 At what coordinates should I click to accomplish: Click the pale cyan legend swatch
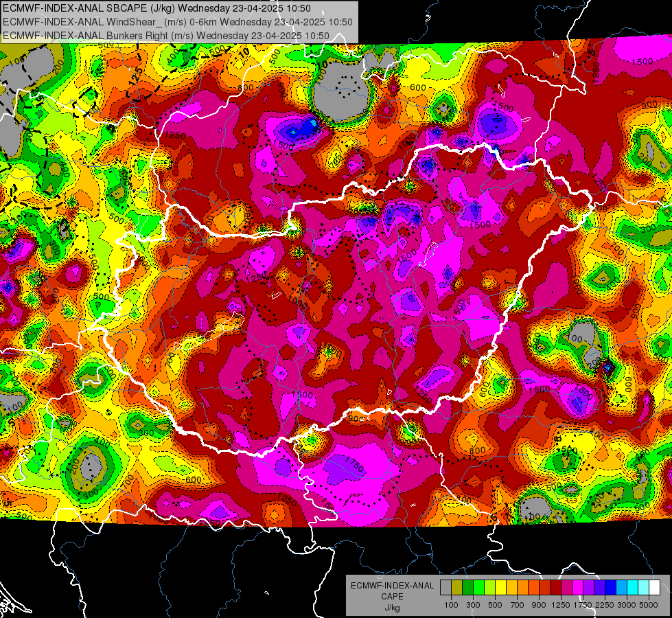point(644,587)
